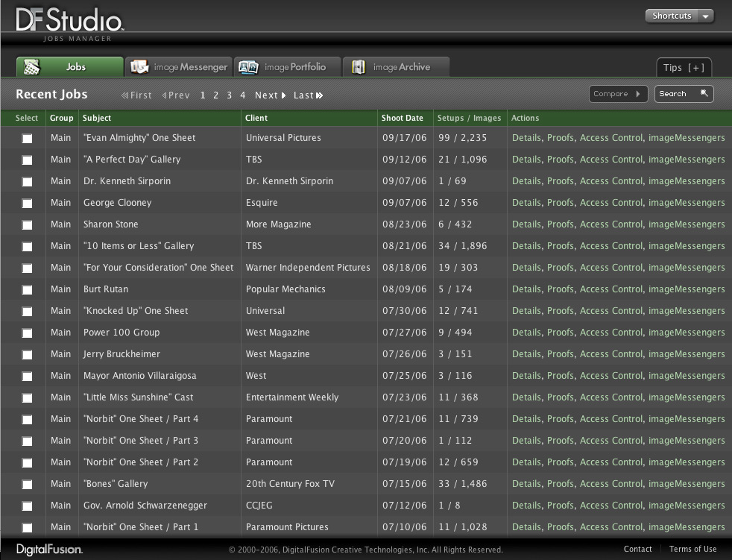Expand the Tips [+] panel
Screen dimensions: 732x560
click(x=684, y=68)
